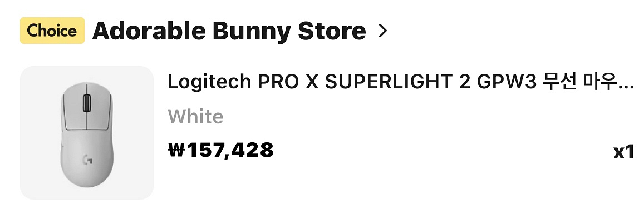Open the Logitech PRO X SUPERLIGHT 2 title
The image size is (644, 209).
(x=400, y=82)
